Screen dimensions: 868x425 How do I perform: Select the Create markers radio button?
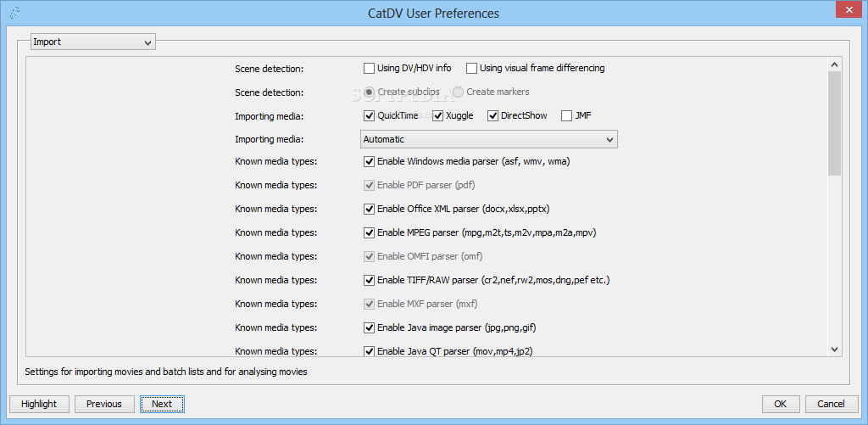click(459, 92)
